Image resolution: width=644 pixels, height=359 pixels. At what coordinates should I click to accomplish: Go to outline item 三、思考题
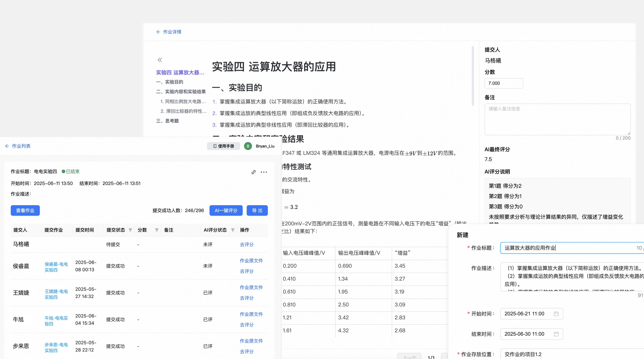167,121
